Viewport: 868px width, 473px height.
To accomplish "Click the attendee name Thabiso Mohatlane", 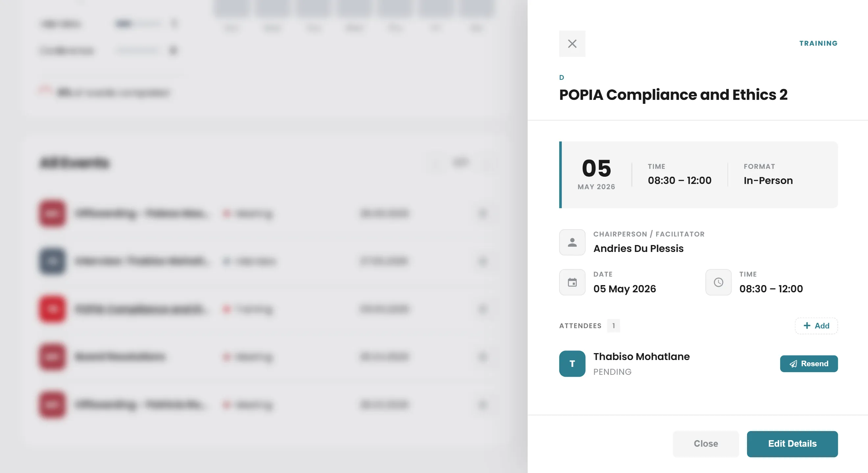I will click(641, 356).
